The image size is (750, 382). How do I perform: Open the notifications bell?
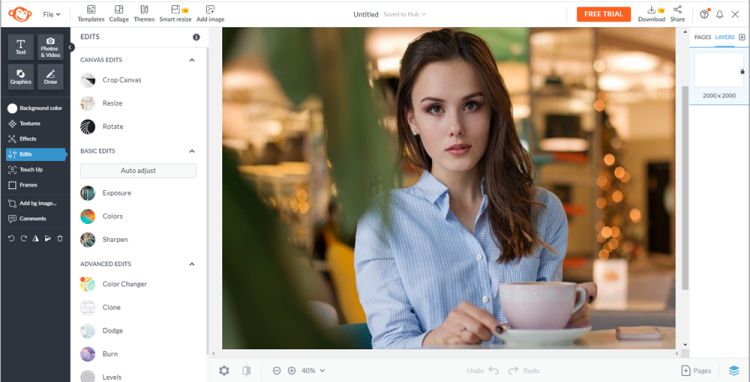click(x=719, y=14)
